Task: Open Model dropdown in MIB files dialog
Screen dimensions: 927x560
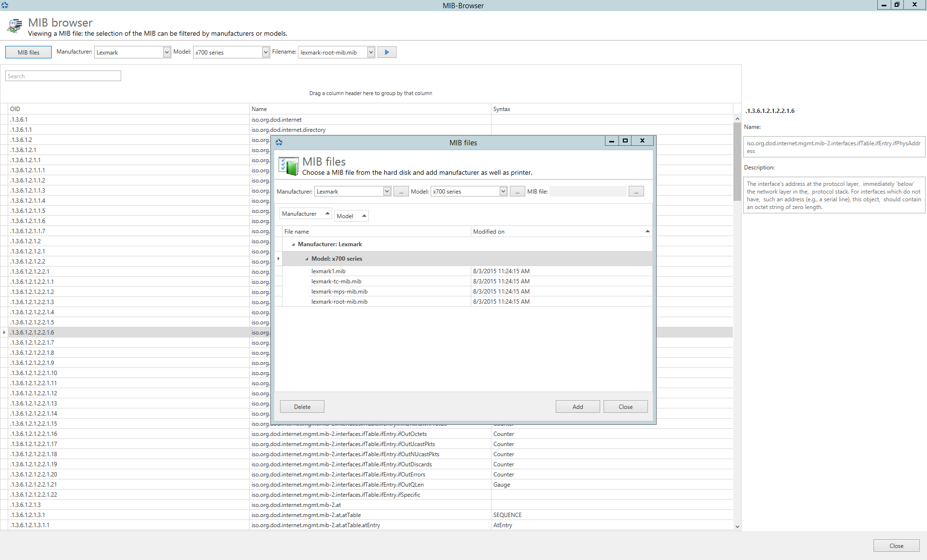Action: pos(503,192)
